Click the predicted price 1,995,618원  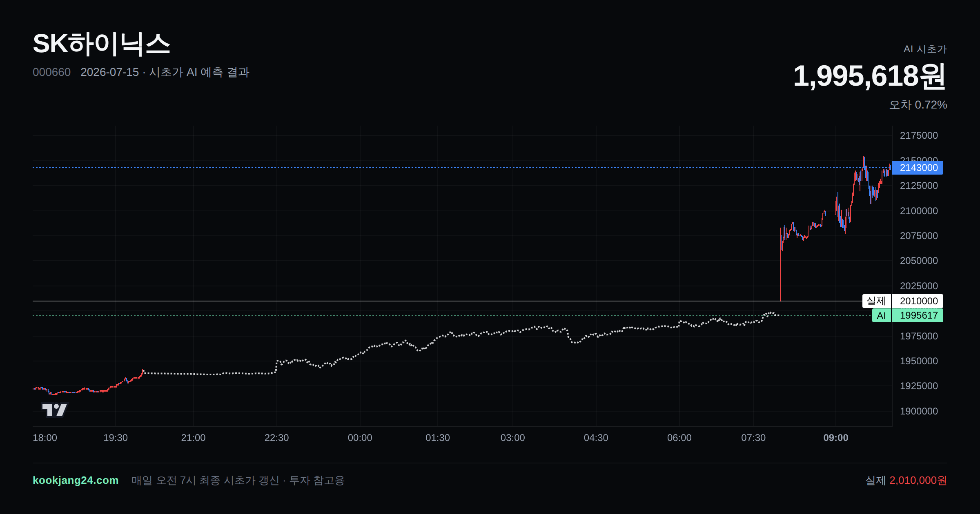pos(869,76)
